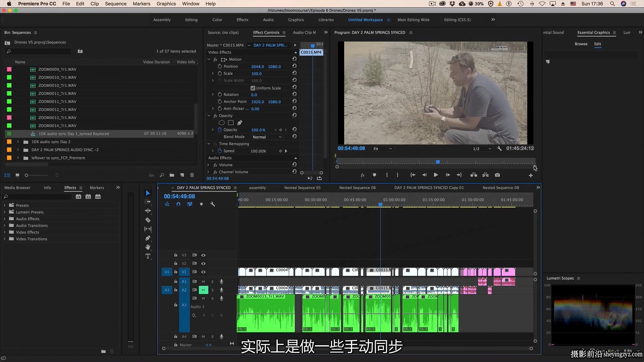Switch to Audio Clip Mixer tab
This screenshot has width=644, height=362.
pyautogui.click(x=305, y=33)
